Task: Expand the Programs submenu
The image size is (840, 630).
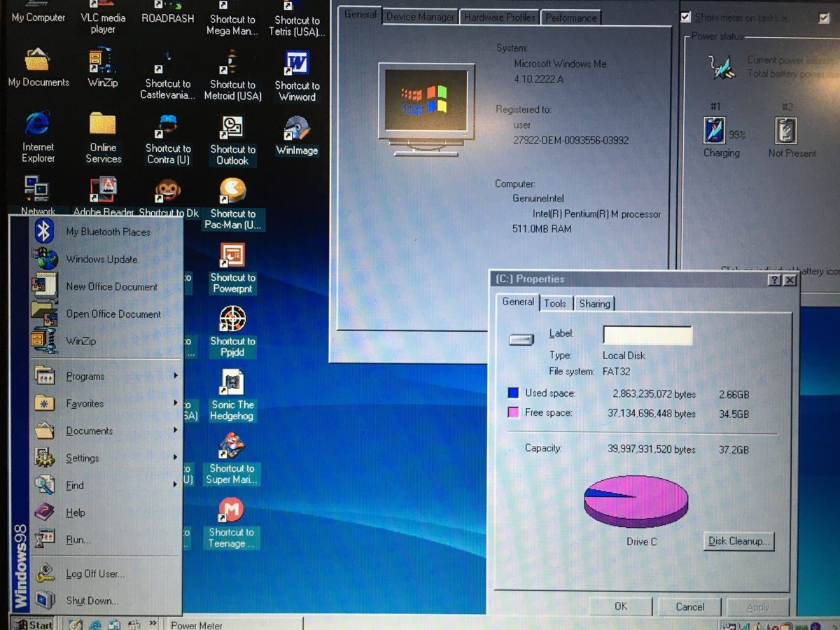Action: [106, 376]
